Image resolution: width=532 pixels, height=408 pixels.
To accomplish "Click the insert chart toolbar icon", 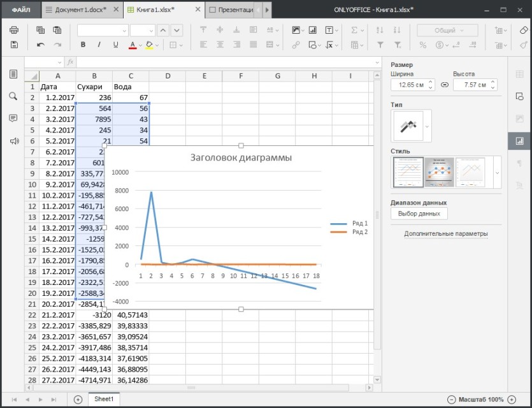I will (x=312, y=30).
